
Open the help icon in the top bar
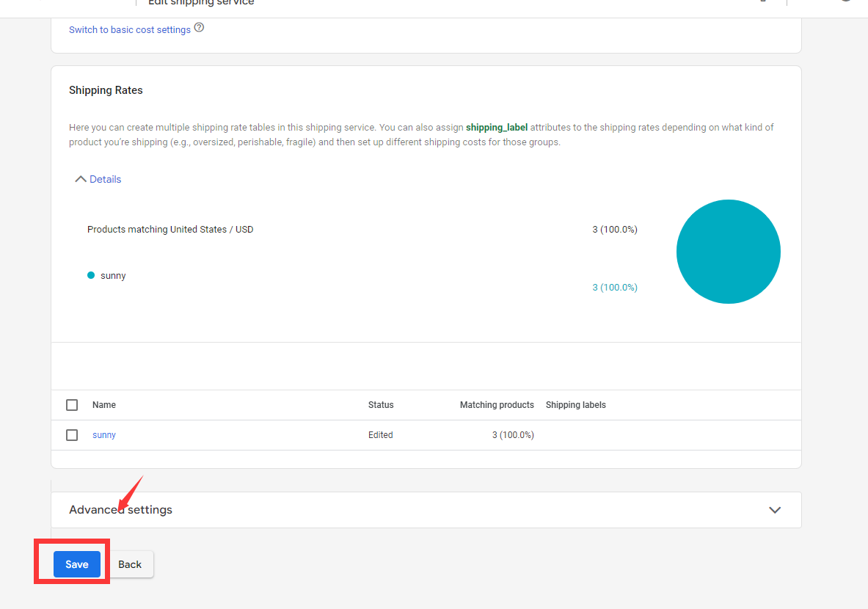[x=762, y=2]
